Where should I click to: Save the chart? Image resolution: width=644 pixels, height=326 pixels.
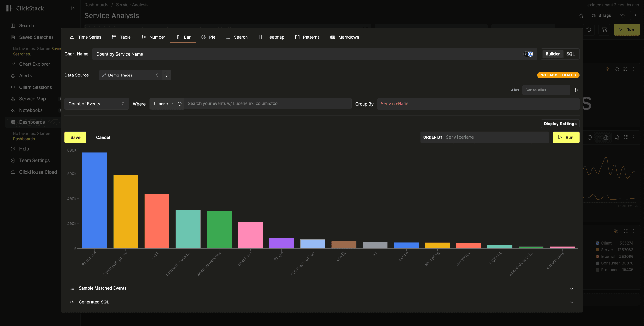(x=75, y=138)
